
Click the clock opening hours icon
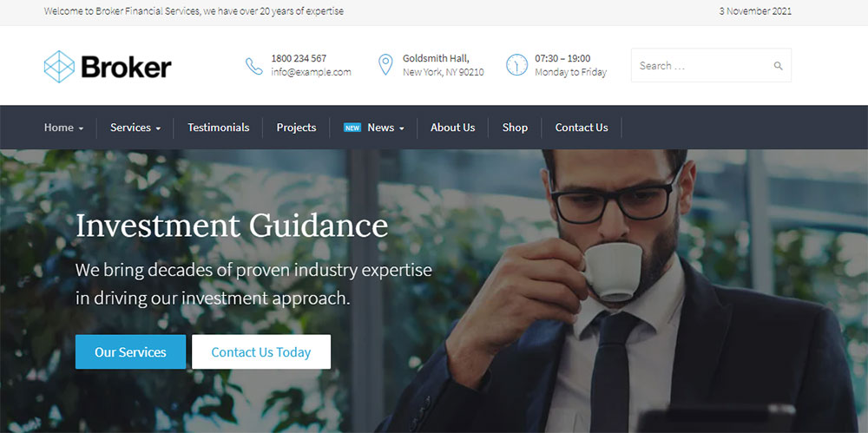coord(516,65)
